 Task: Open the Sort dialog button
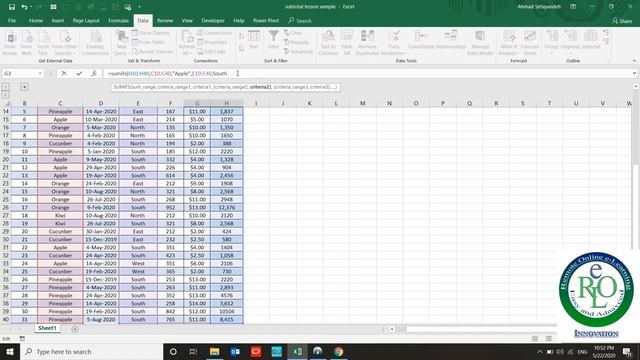click(x=254, y=40)
